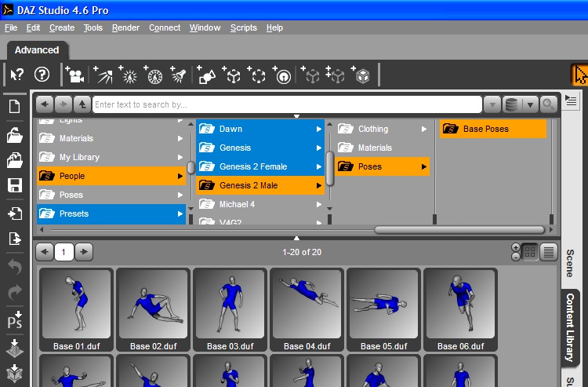Viewport: 588px width, 387px height.
Task: Open the Scripts menu
Action: [x=243, y=27]
